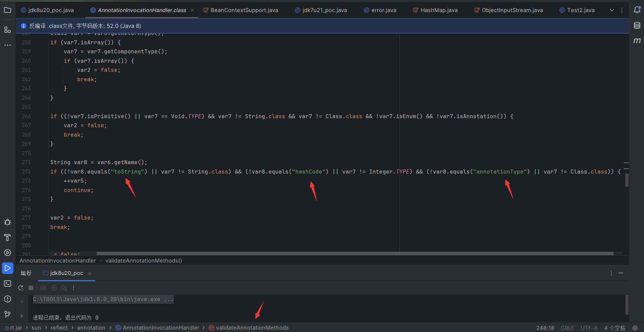Open the Database tool window
The width and height of the screenshot is (644, 332).
(x=637, y=26)
